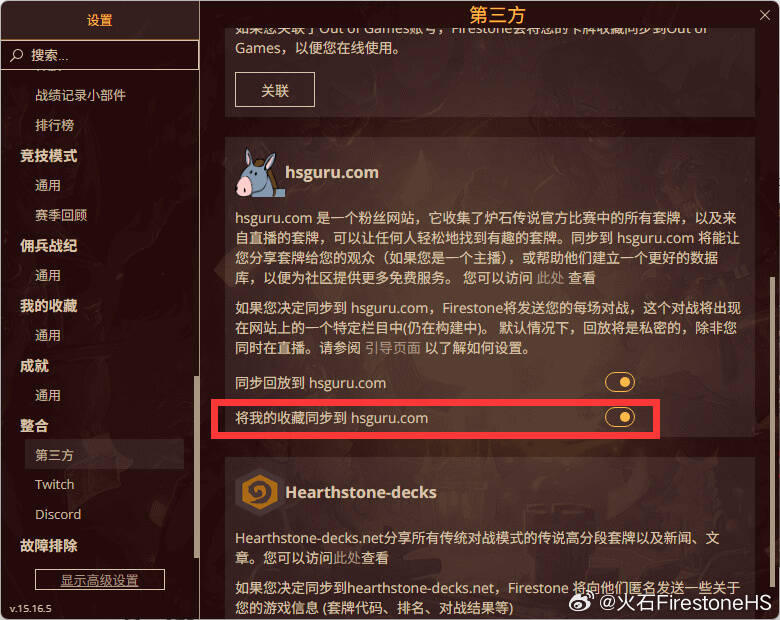Open Twitch settings section
Image resolution: width=780 pixels, height=620 pixels.
pyautogui.click(x=55, y=484)
